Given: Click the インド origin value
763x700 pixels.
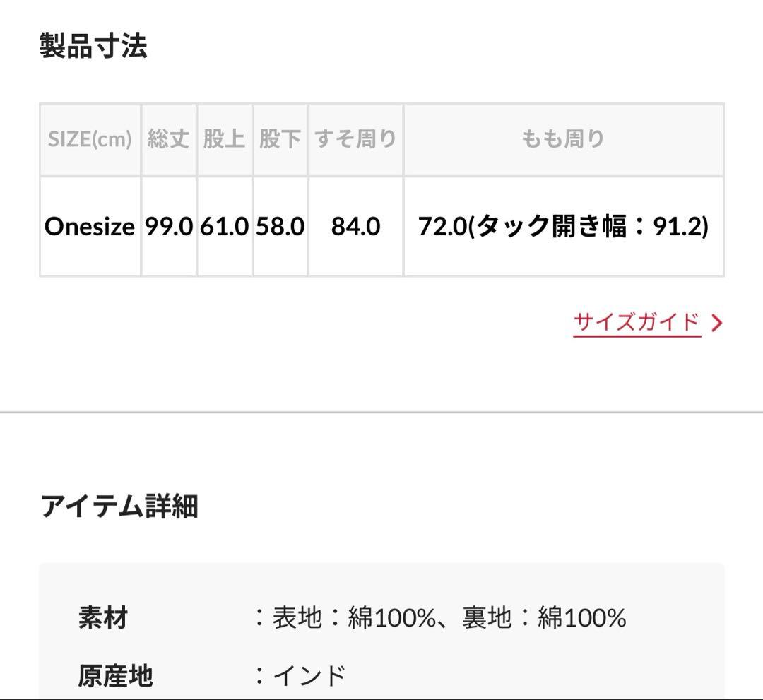Looking at the screenshot, I should (x=309, y=676).
